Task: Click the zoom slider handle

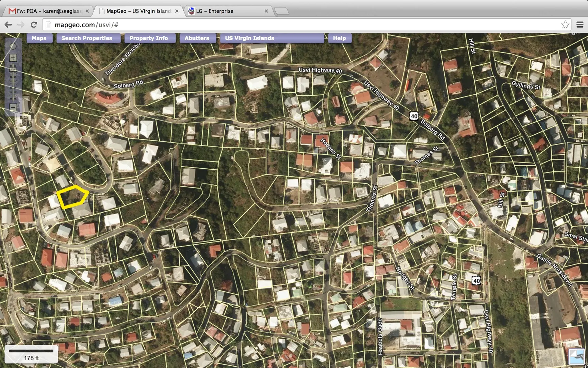Action: point(13,69)
